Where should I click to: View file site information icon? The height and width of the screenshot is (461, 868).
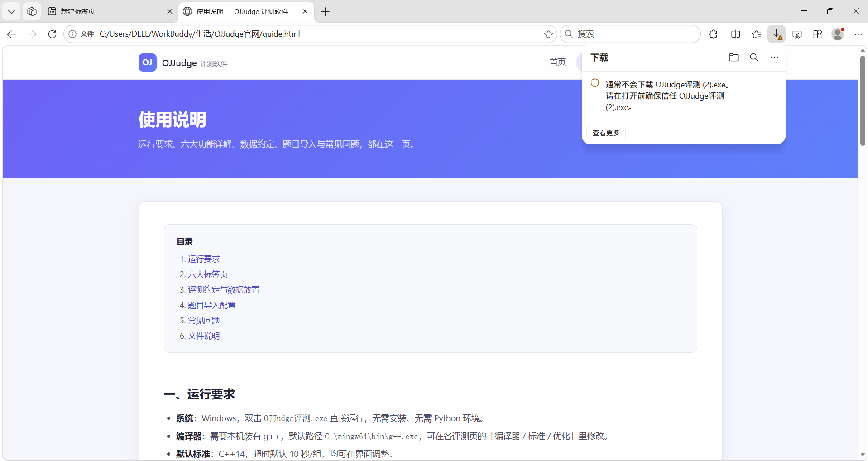pyautogui.click(x=72, y=34)
